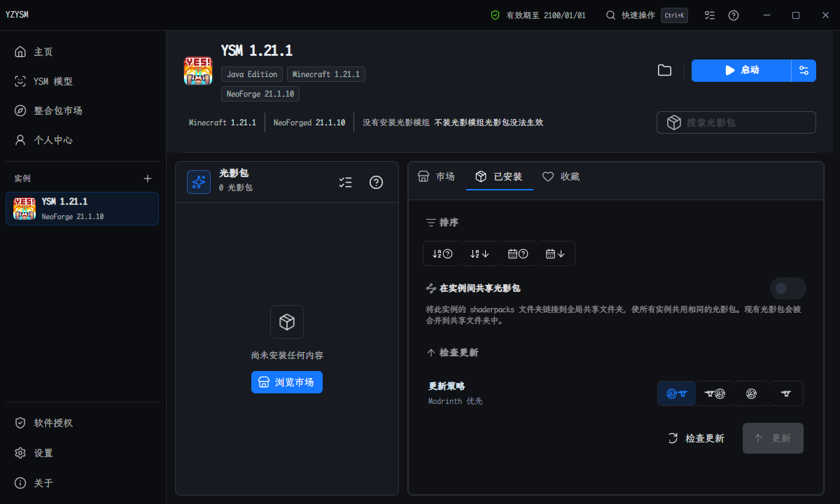Select Modrinth-first update strategy
Image resolution: width=840 pixels, height=504 pixels.
click(x=676, y=393)
